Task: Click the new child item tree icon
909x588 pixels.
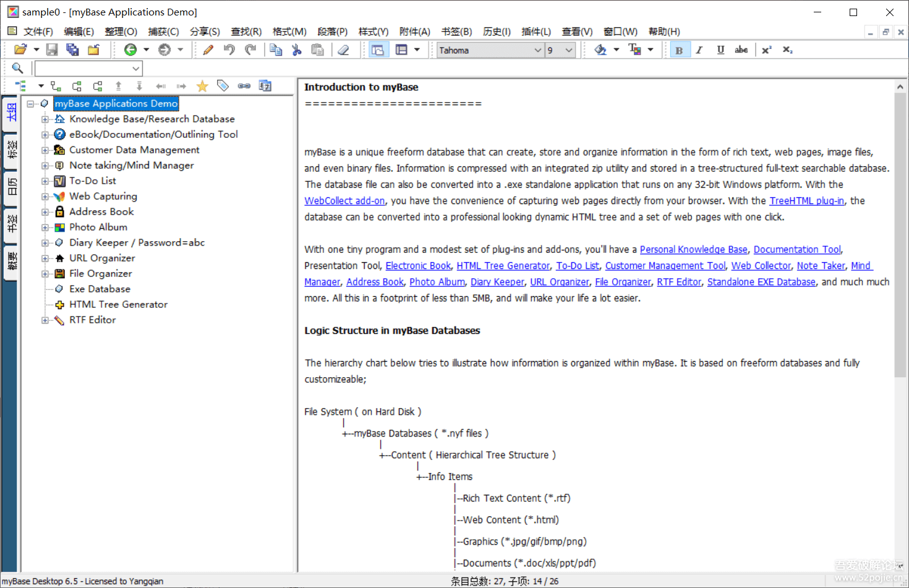Action: [x=56, y=86]
